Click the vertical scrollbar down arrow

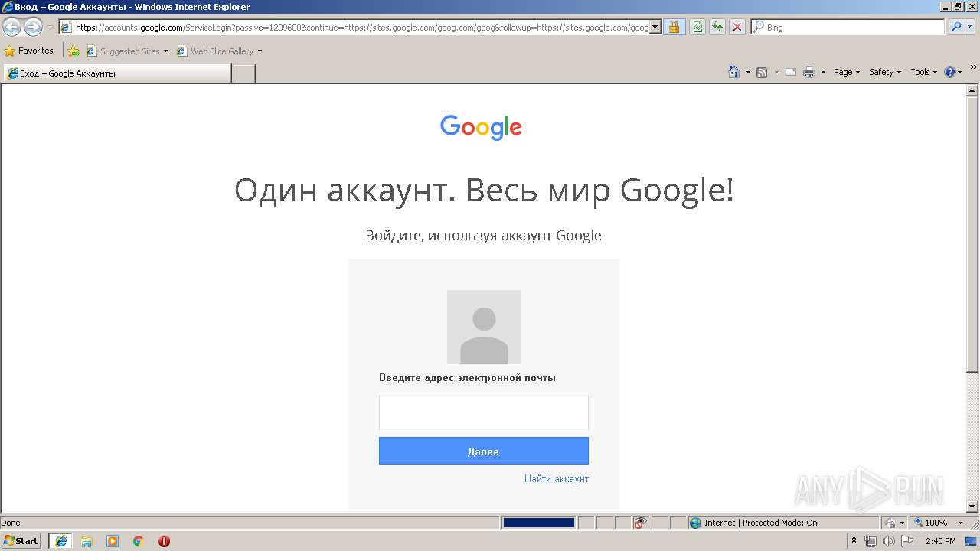click(x=972, y=507)
